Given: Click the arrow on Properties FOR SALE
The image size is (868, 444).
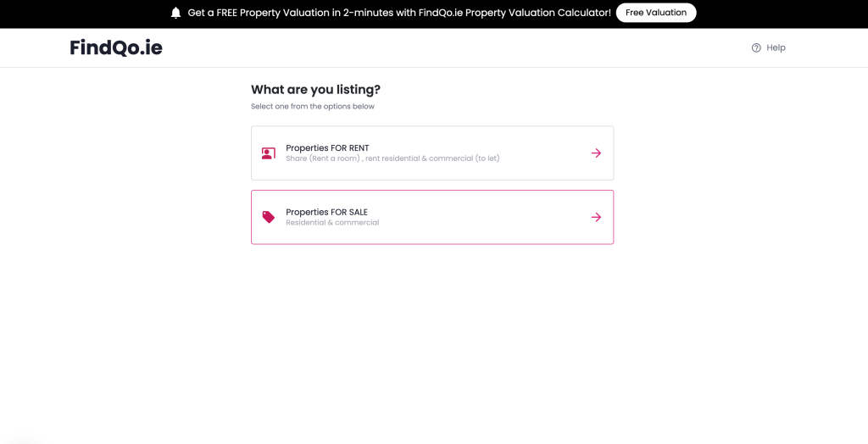Looking at the screenshot, I should click(596, 217).
